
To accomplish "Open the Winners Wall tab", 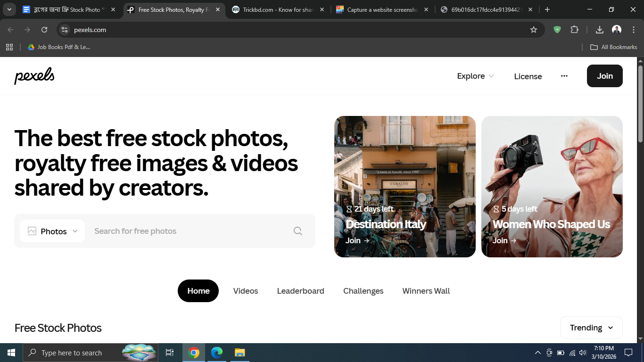I will coord(426,291).
